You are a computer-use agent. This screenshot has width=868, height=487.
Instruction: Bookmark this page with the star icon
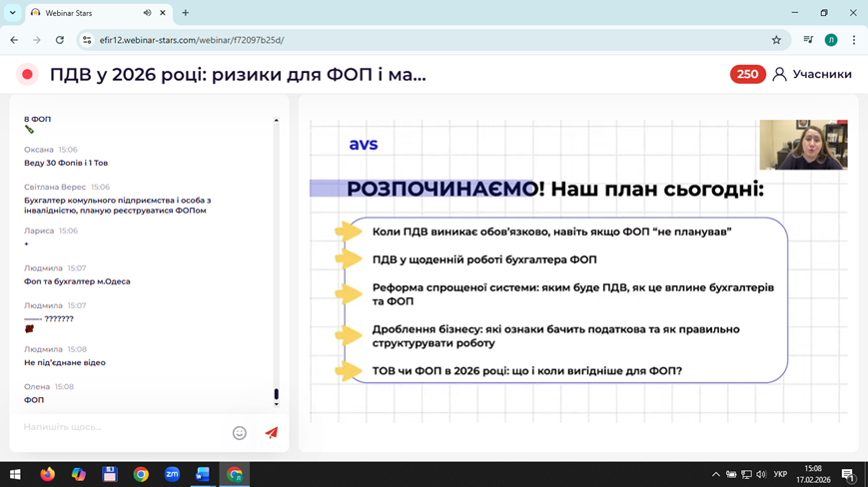point(776,40)
